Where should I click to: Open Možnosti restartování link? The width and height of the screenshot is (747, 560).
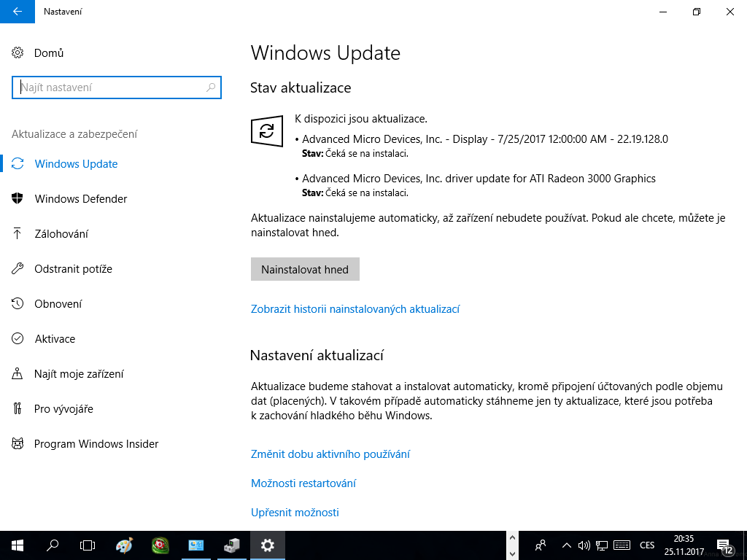303,483
